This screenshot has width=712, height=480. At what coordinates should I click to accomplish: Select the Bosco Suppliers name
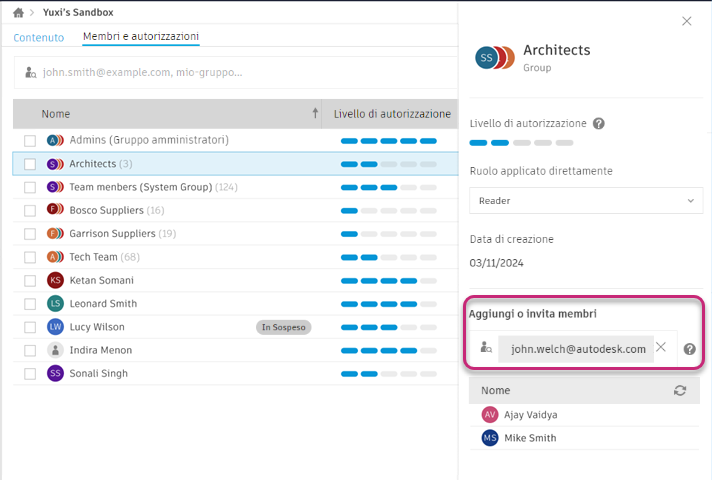point(106,210)
